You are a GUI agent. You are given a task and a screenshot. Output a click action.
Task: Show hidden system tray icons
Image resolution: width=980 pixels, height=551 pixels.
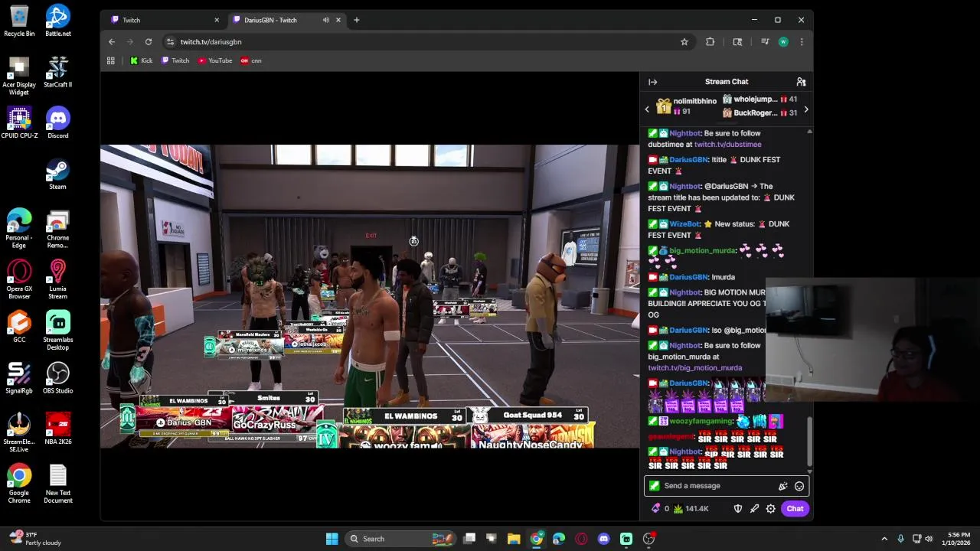pyautogui.click(x=884, y=539)
